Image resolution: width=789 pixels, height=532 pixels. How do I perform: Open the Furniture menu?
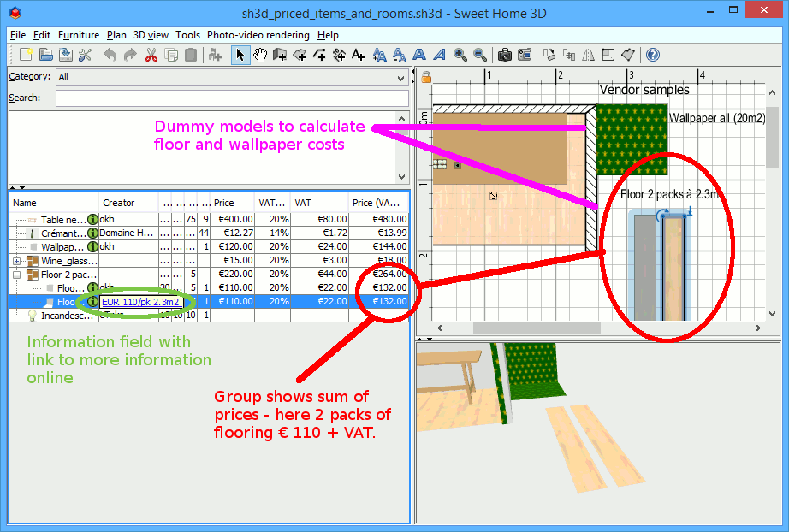(79, 35)
